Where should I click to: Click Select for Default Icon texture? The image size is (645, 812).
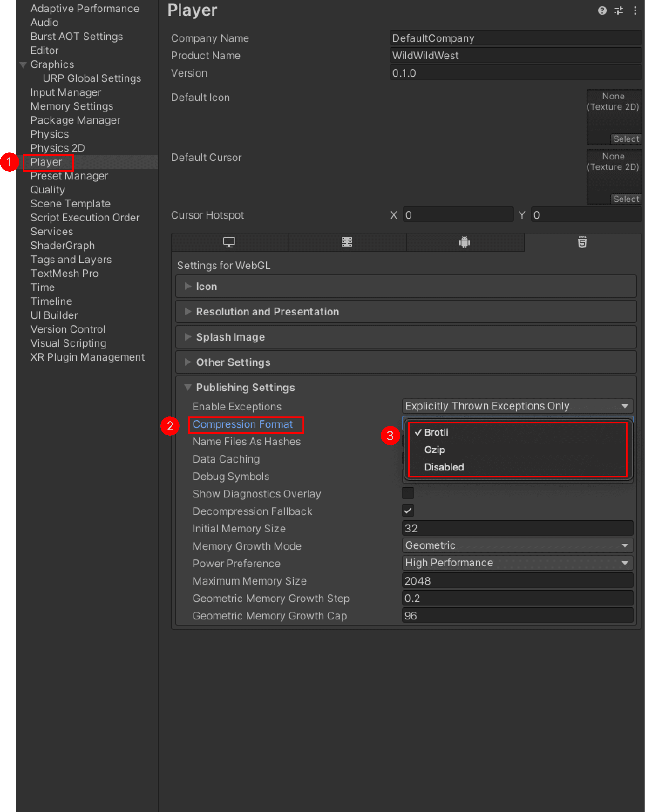pyautogui.click(x=626, y=139)
